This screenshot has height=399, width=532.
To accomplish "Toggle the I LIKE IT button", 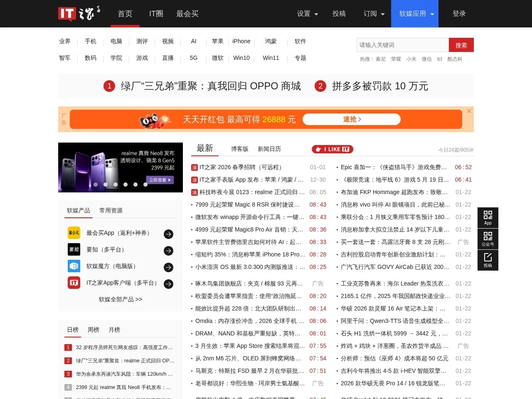I will [x=332, y=149].
